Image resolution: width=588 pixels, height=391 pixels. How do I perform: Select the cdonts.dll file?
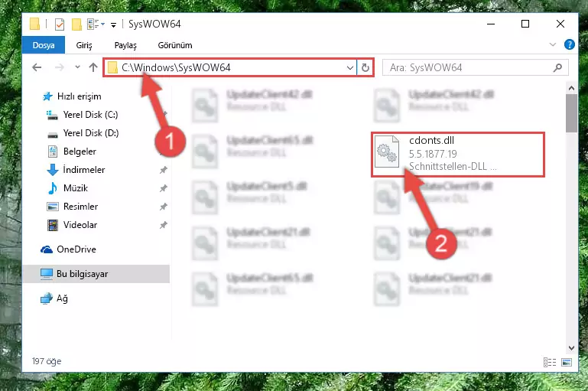click(458, 155)
